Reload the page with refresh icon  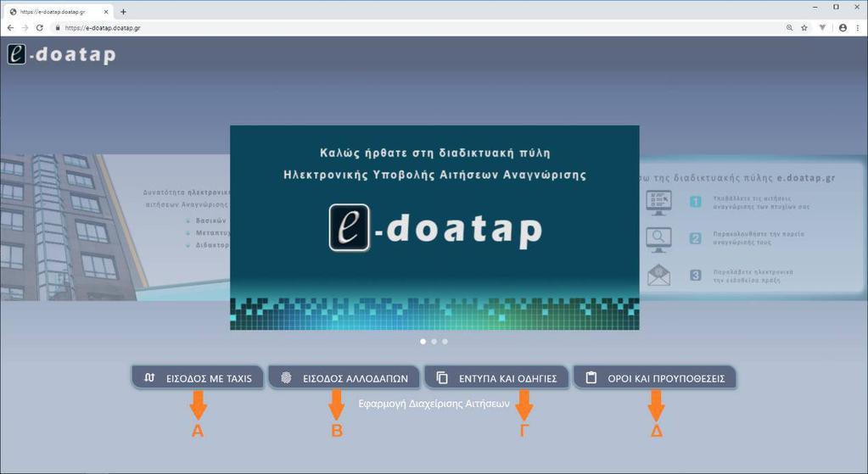click(40, 28)
